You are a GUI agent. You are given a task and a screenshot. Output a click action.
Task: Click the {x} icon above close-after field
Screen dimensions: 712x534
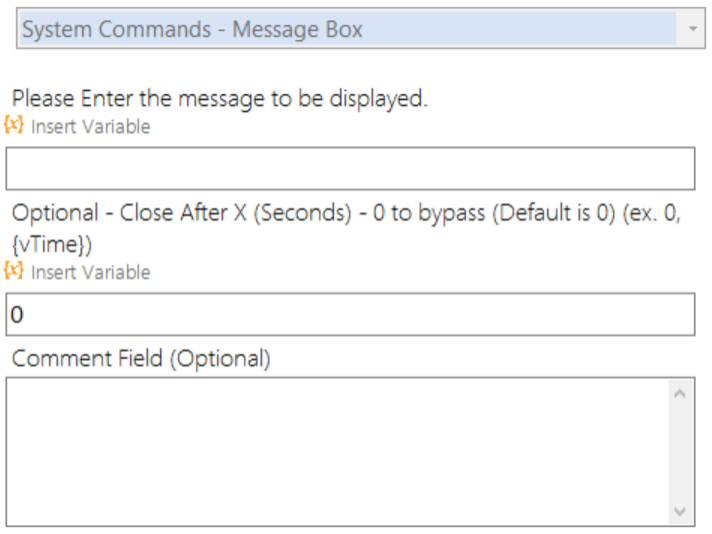coord(14,271)
